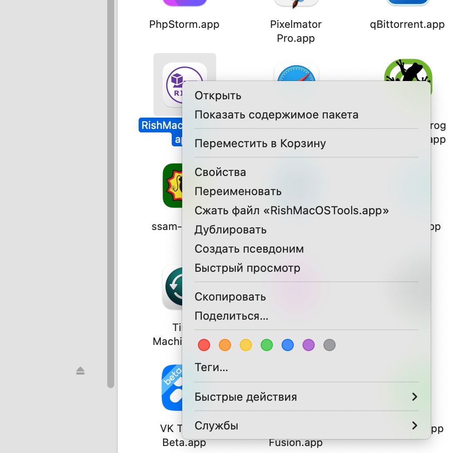This screenshot has width=476, height=453.
Task: Apply the purple color tag
Action: point(309,345)
